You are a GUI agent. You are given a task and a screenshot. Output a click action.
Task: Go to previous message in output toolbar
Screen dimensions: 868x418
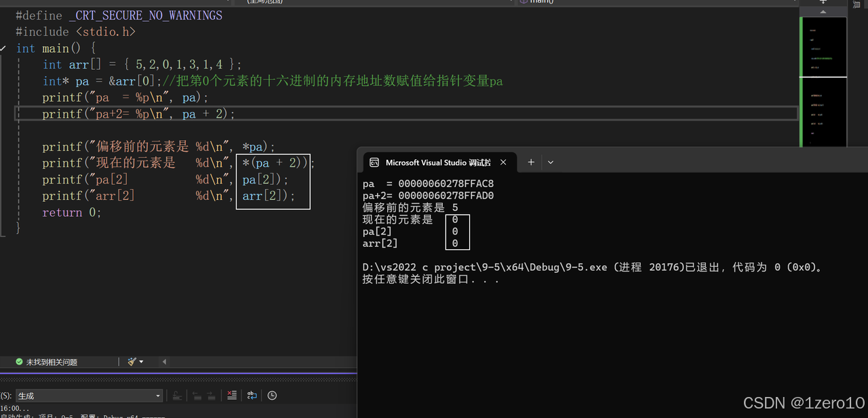(197, 396)
